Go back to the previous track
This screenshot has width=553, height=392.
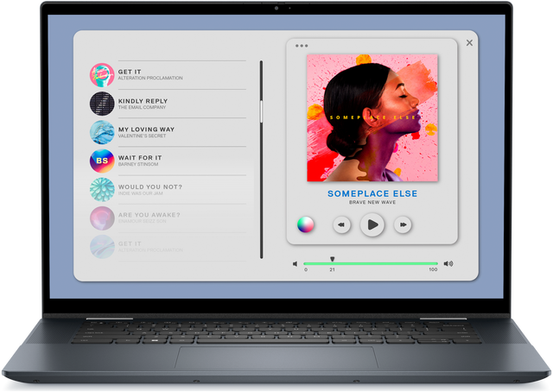342,225
